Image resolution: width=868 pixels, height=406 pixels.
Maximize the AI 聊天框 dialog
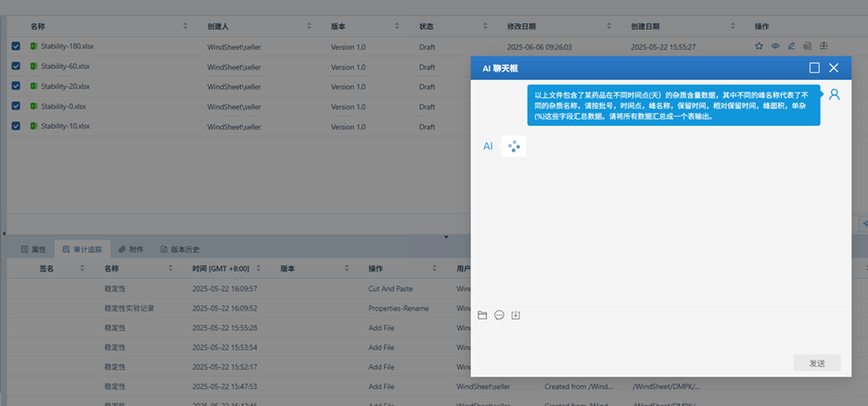point(814,68)
